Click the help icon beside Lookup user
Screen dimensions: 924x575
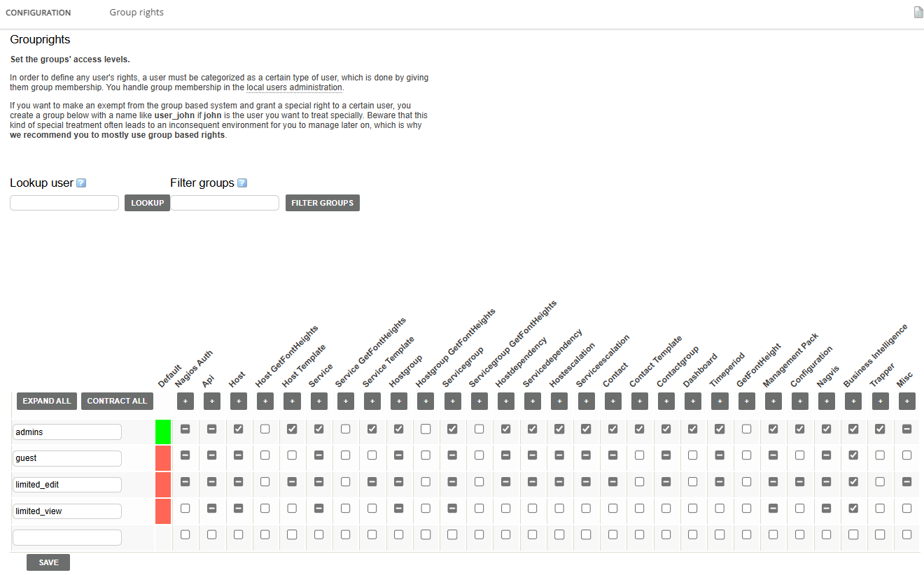(x=81, y=183)
